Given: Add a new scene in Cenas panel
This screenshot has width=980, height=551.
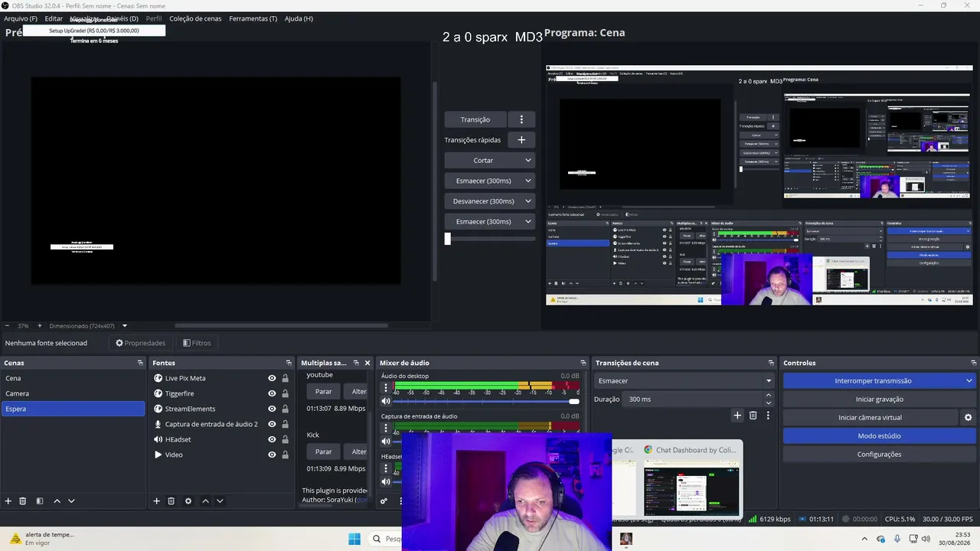Looking at the screenshot, I should (x=8, y=501).
